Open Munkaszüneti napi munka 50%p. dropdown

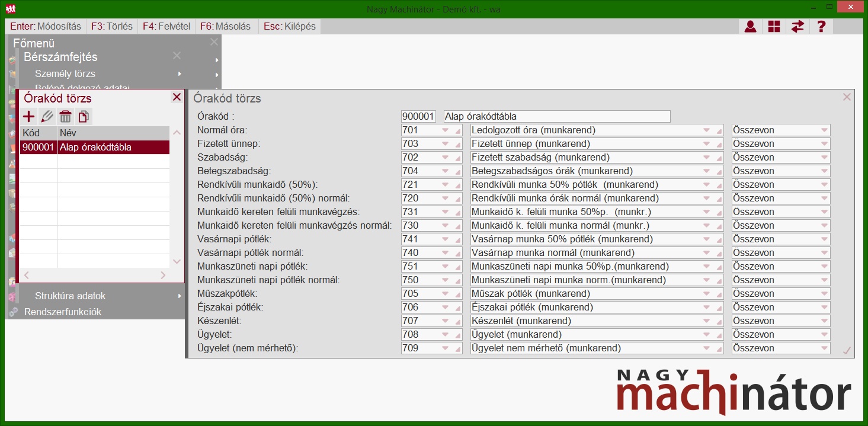(706, 266)
